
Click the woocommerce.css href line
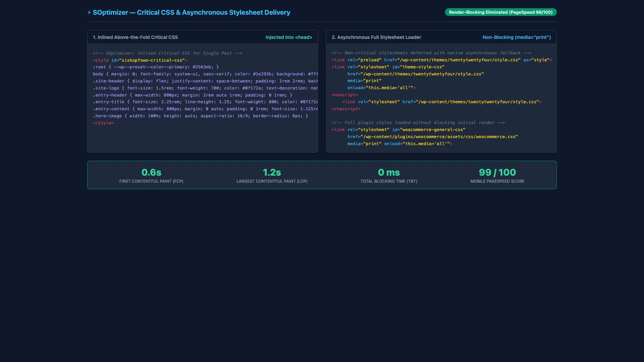point(433,137)
